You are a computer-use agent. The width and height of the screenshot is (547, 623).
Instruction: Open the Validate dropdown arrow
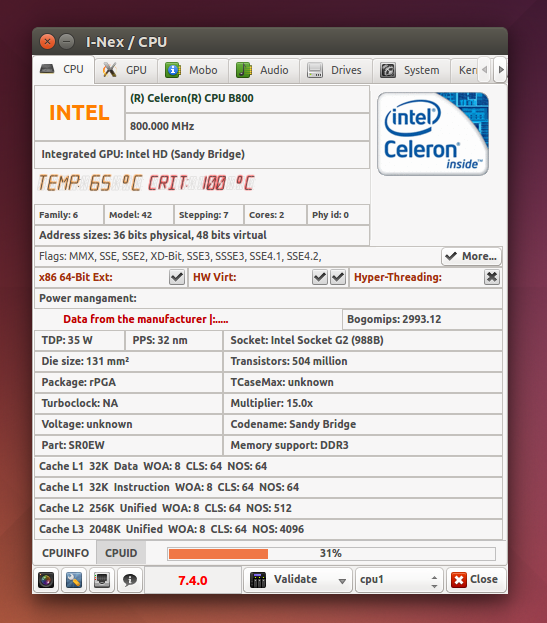[x=342, y=581]
